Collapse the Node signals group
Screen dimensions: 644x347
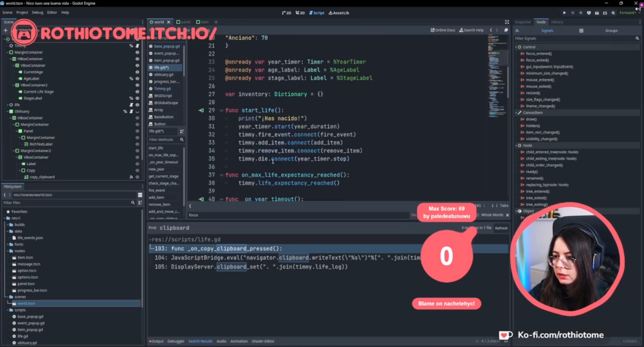tap(516, 145)
